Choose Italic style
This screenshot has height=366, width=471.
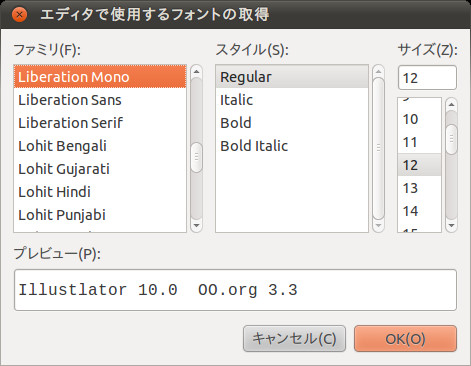point(292,100)
